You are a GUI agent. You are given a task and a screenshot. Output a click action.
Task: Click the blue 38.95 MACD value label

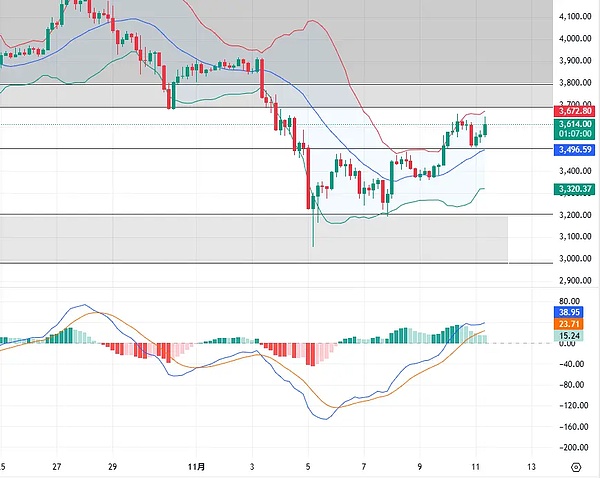(x=571, y=311)
